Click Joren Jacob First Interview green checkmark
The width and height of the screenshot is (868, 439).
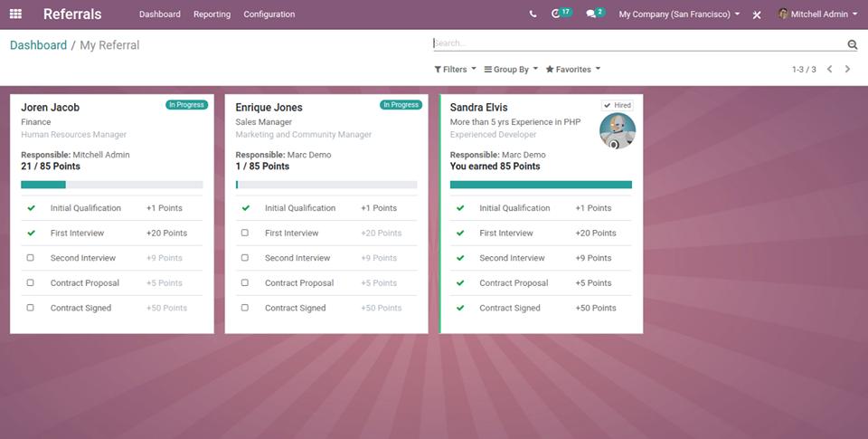pyautogui.click(x=31, y=234)
